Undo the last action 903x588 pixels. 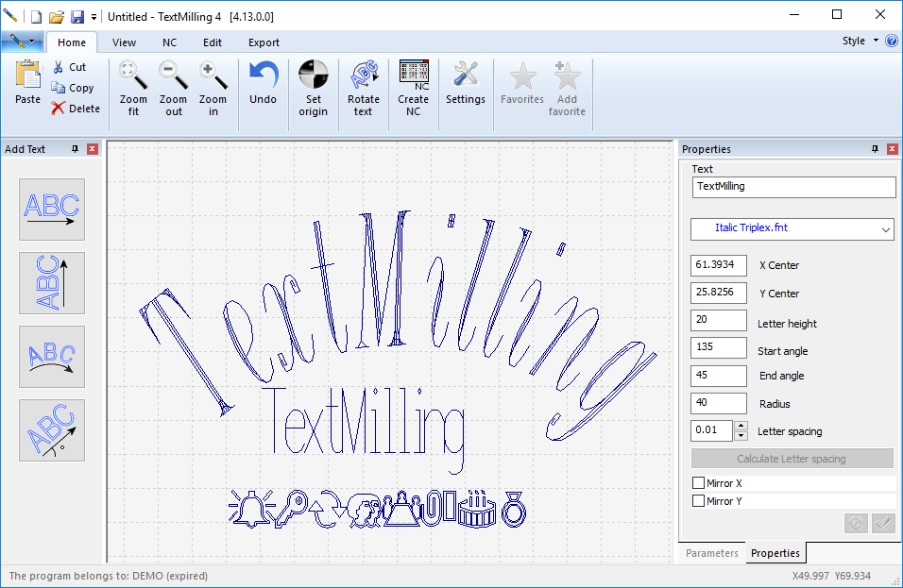(264, 82)
